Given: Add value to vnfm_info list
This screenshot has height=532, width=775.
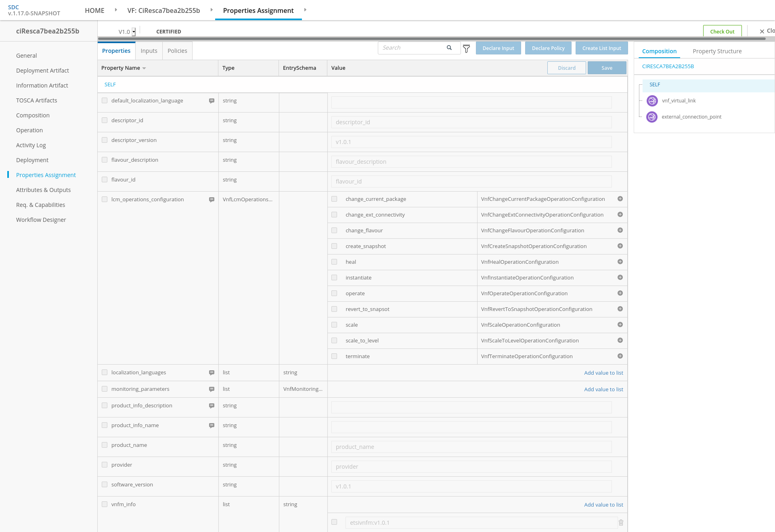Looking at the screenshot, I should (x=603, y=505).
